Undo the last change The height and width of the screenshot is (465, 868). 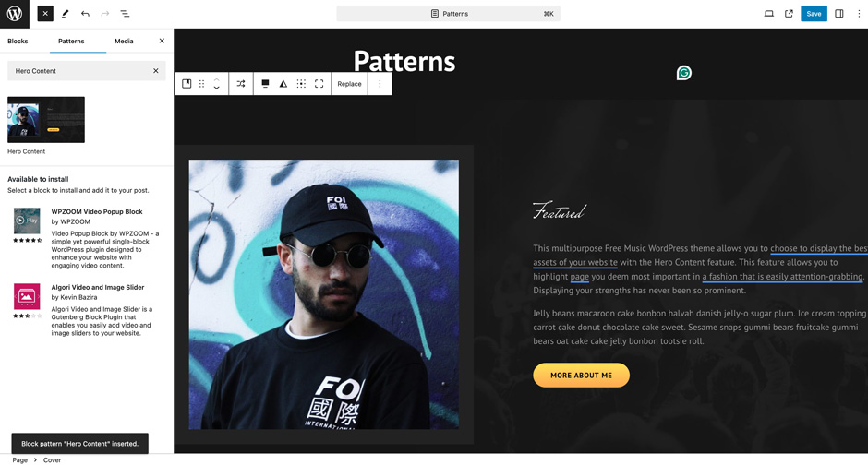[x=85, y=14]
